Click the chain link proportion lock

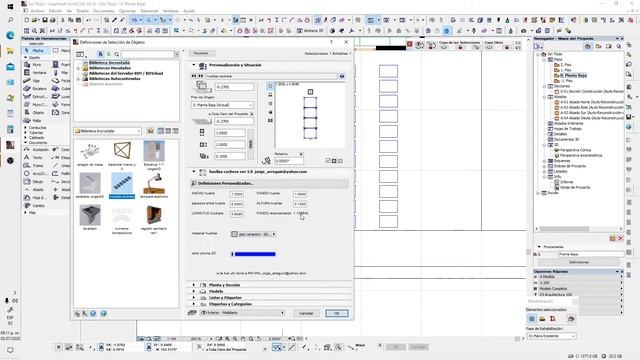coord(251,144)
